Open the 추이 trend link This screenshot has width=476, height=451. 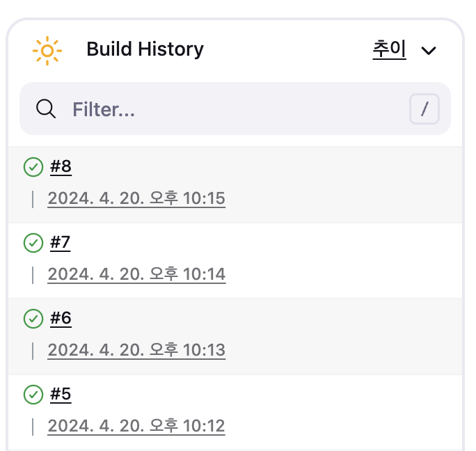pos(389,49)
